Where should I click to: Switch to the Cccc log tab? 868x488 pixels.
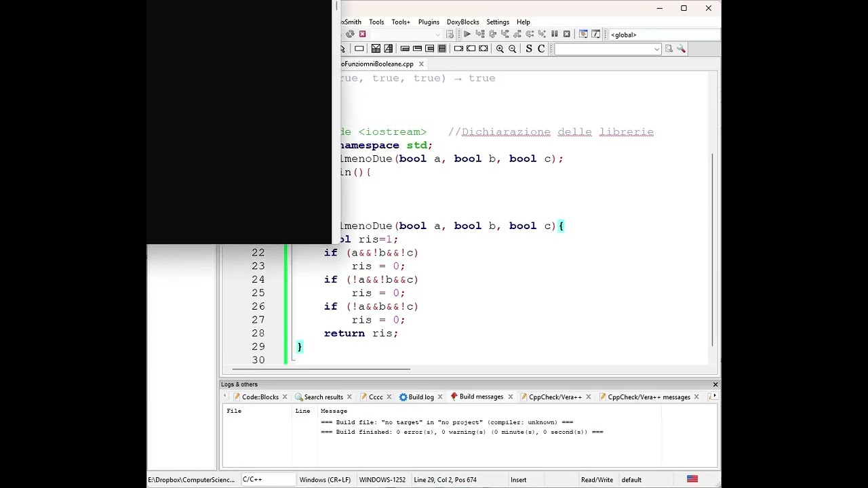[x=376, y=397]
